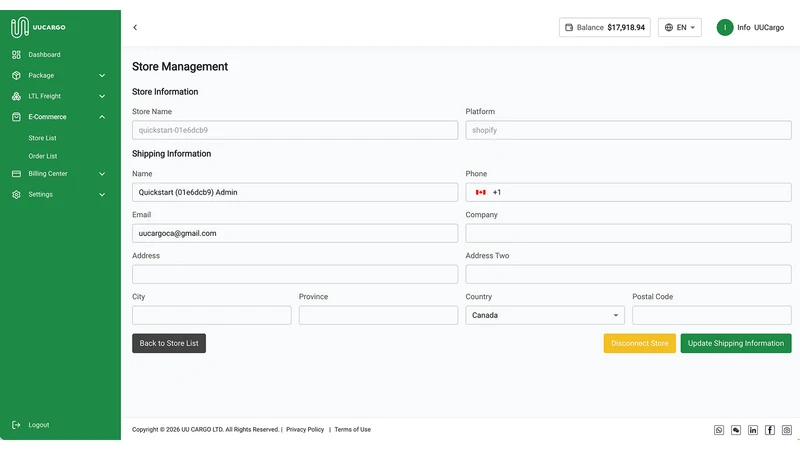The width and height of the screenshot is (800, 450).
Task: Click the yellow Disconnect Store button
Action: [x=640, y=343]
